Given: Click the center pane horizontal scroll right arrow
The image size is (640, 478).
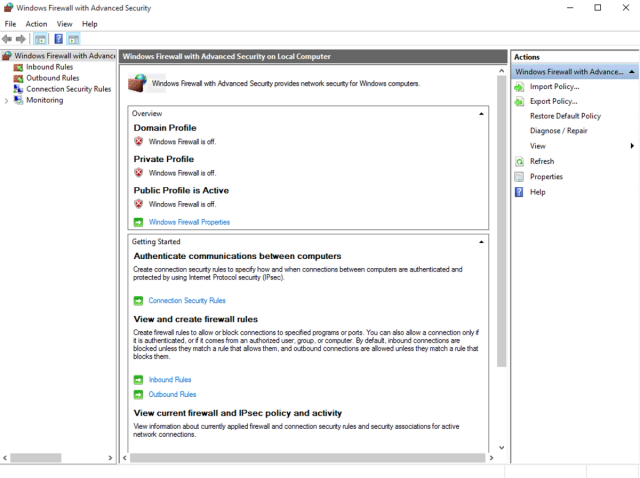Looking at the screenshot, I should click(491, 458).
